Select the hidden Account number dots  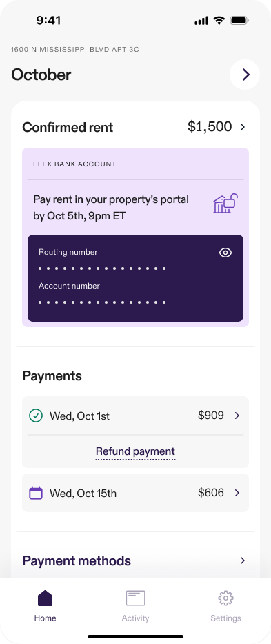(102, 302)
